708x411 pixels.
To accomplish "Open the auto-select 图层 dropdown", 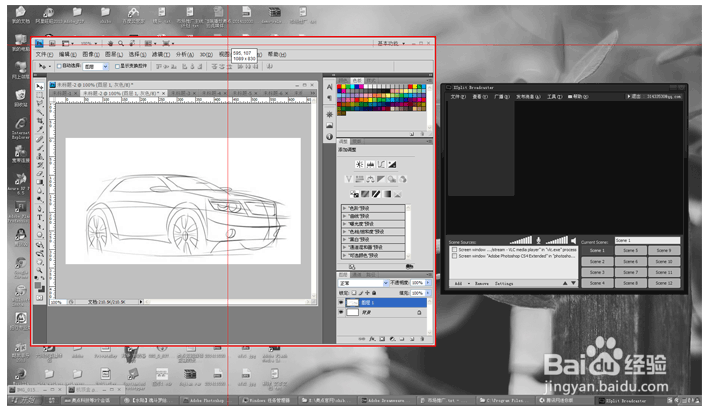I will [96, 66].
